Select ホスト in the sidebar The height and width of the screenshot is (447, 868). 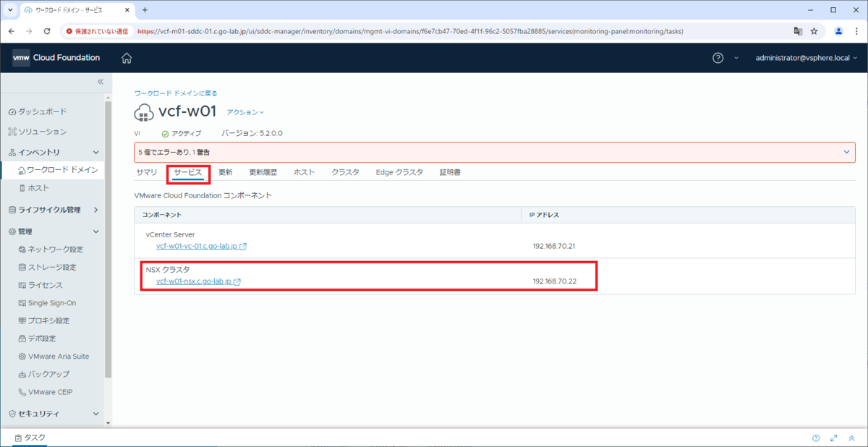click(34, 188)
